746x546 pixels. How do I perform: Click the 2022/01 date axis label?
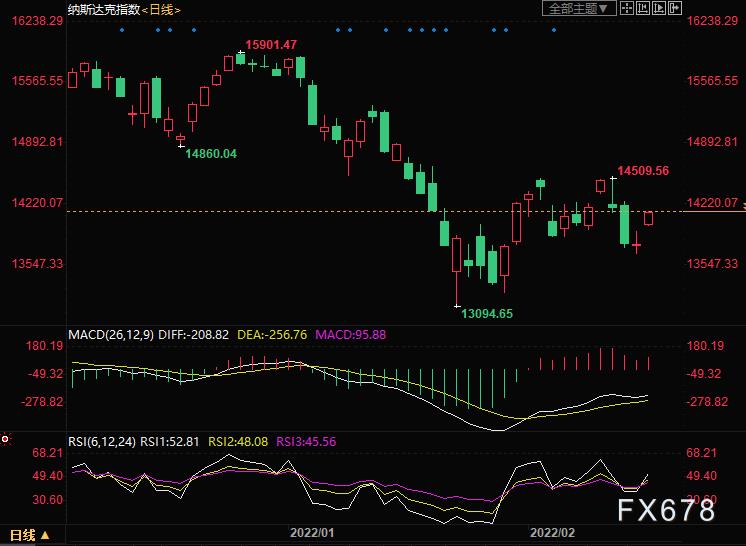312,533
